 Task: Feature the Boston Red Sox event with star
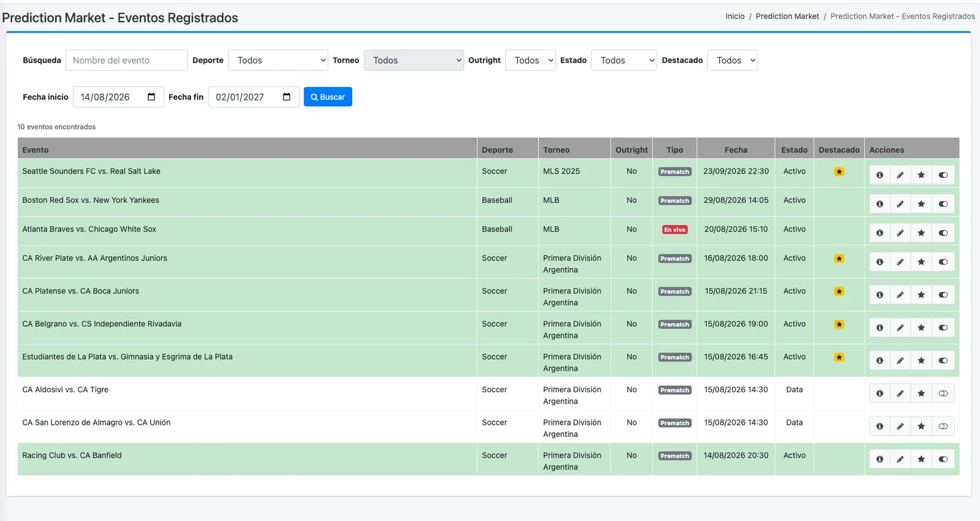(x=921, y=203)
